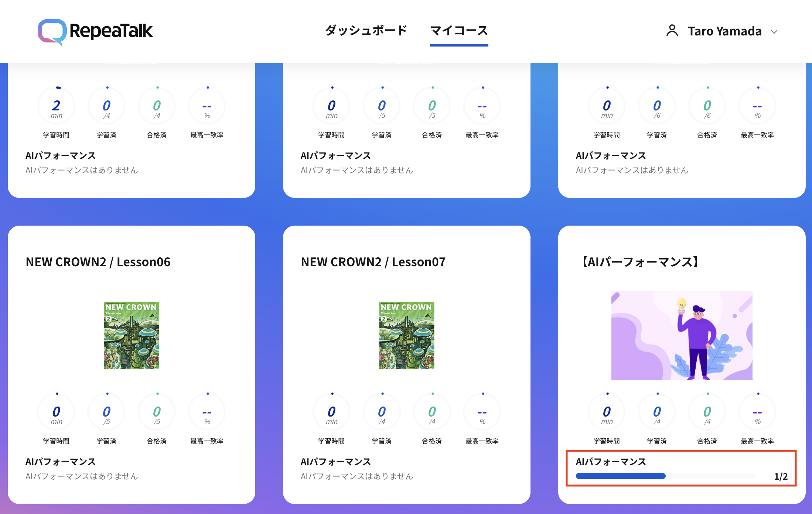Screen dimensions: 812x514
Task: Open the ダッシュボード tab
Action: [366, 31]
